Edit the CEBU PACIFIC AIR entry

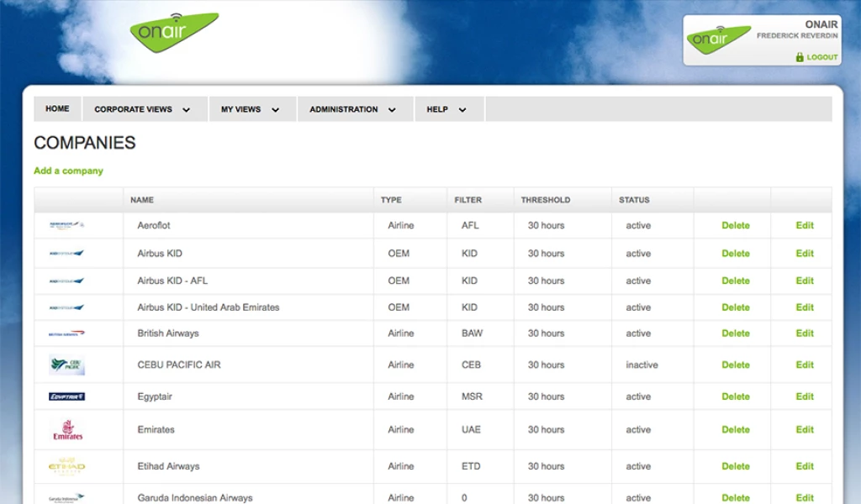[x=805, y=365]
